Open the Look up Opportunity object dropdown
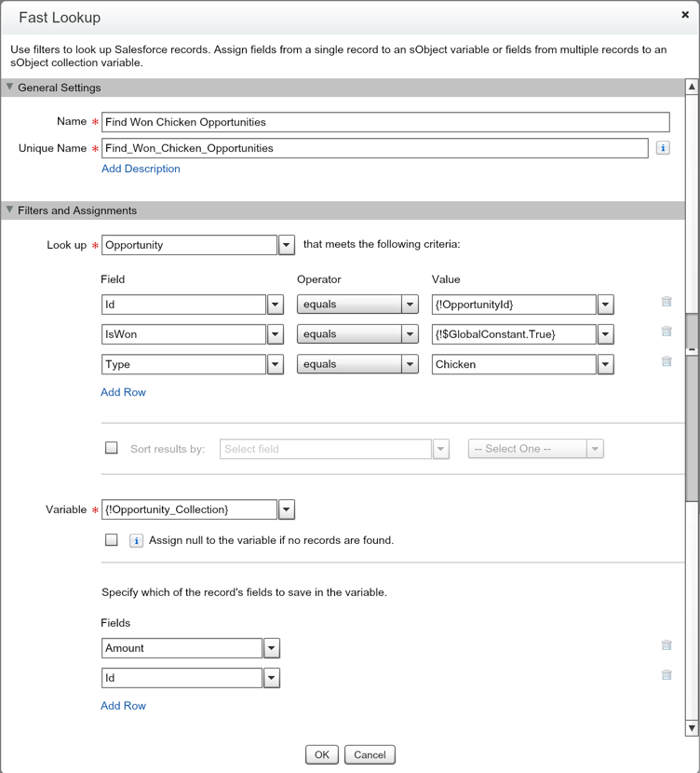 point(287,245)
